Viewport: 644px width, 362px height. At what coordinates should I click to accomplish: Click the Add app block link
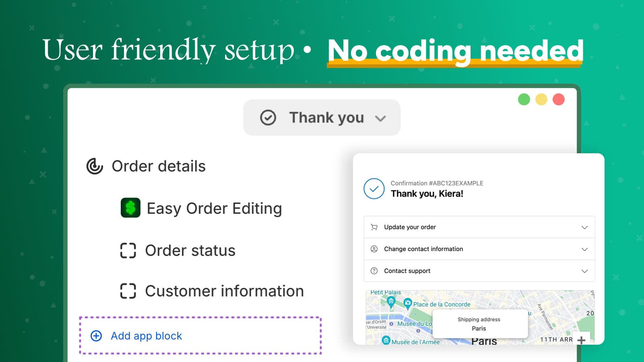(x=147, y=336)
